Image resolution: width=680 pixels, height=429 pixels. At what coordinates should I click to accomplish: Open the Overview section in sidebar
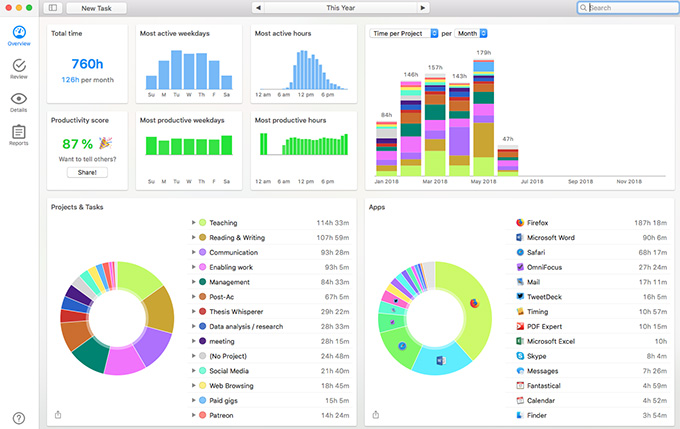click(19, 35)
